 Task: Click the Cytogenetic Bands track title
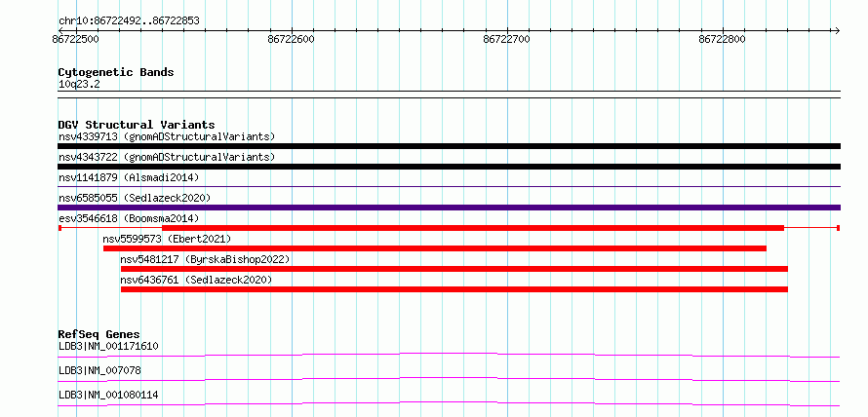[116, 72]
